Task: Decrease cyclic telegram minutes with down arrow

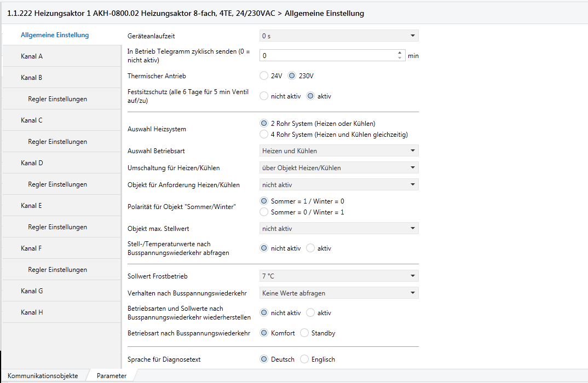Action: [x=400, y=58]
